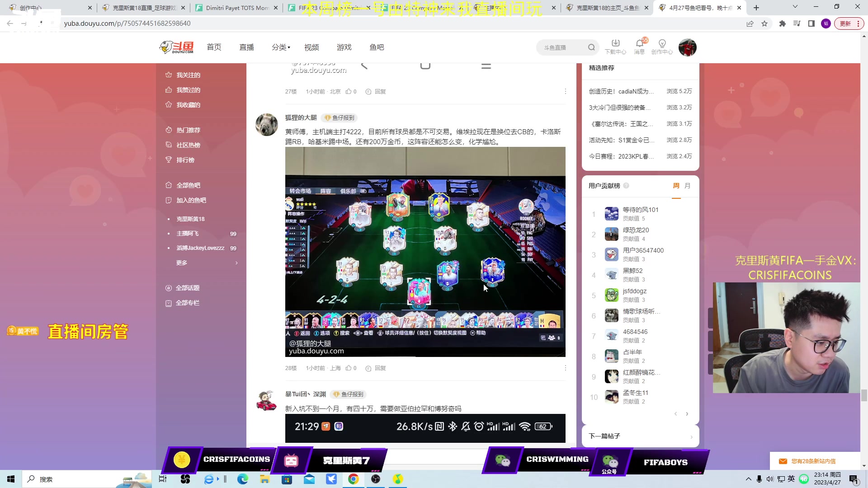The image size is (868, 488).
Task: Go to next page of contribution ranking
Action: [x=687, y=414]
